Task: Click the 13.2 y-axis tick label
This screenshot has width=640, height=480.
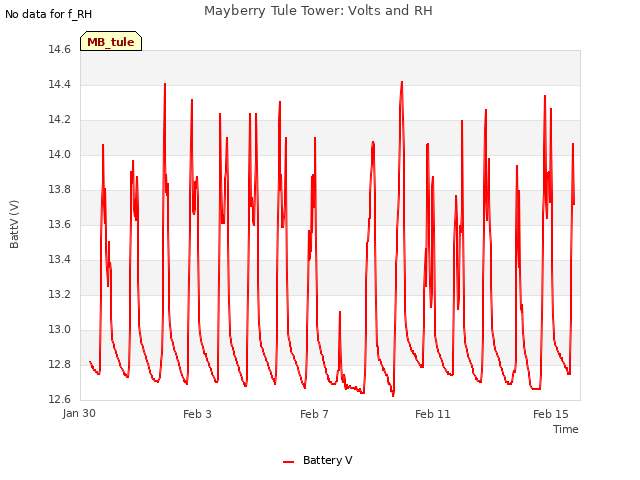Action: point(59,294)
